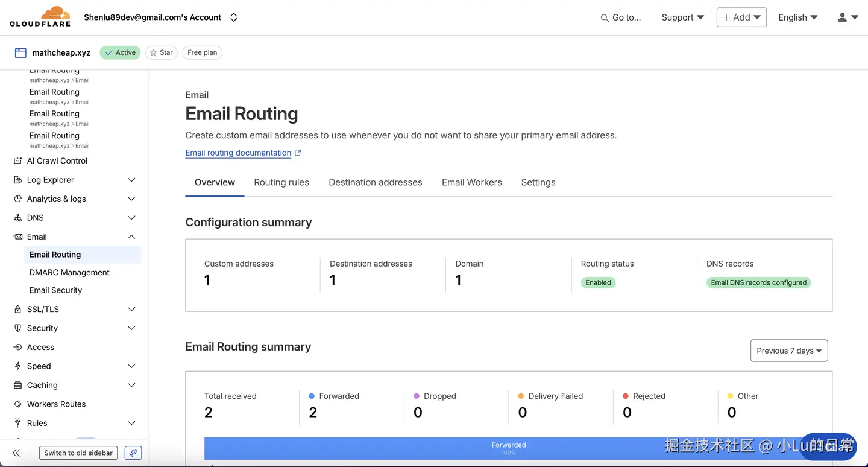Open the Destination addresses tab
The image size is (868, 467).
(375, 182)
